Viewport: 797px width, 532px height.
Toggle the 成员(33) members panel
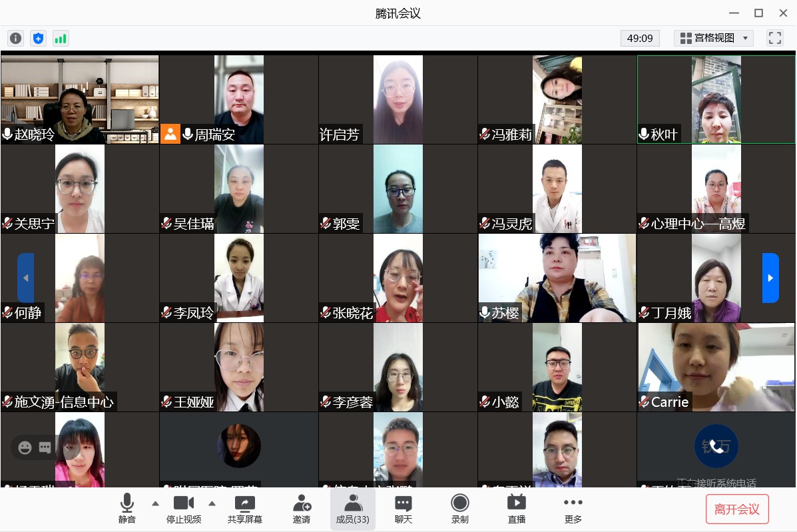click(353, 509)
